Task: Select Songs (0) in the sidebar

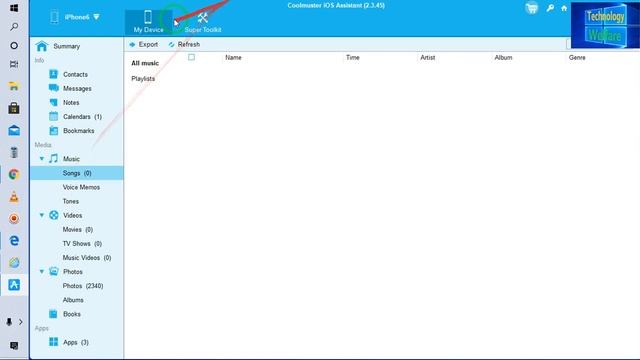Action: click(76, 173)
